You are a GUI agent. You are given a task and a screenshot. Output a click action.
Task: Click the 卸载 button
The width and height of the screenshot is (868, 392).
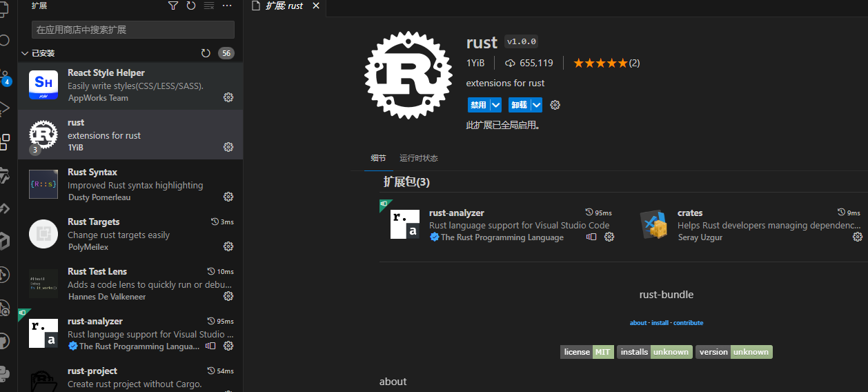519,105
